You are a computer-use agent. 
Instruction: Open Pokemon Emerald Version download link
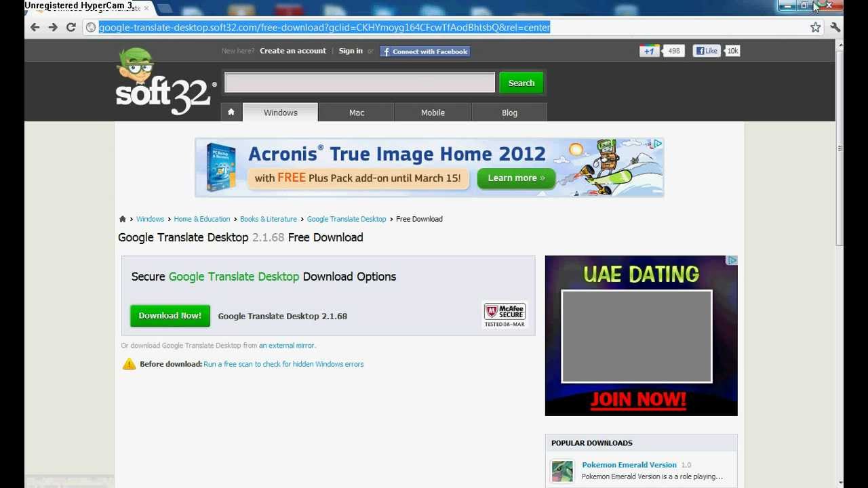coord(629,465)
